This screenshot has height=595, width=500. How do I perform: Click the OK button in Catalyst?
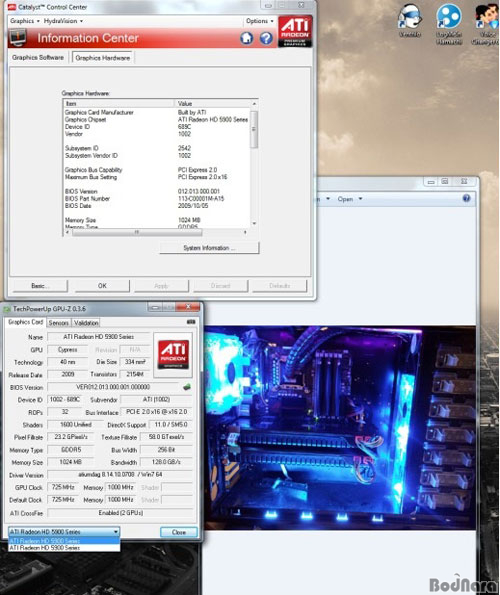click(102, 286)
